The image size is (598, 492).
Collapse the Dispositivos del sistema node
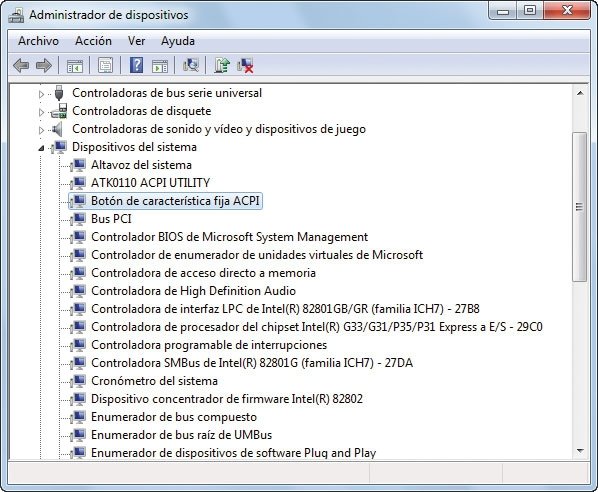click(x=41, y=148)
